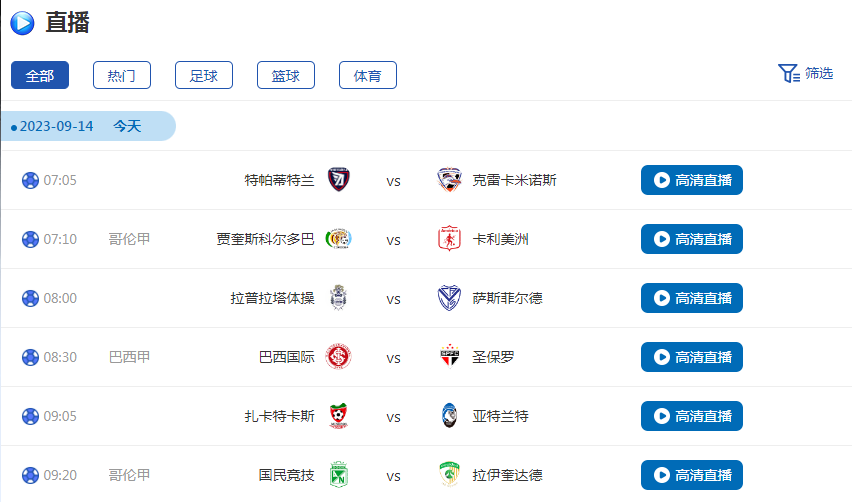Select the 全部 tab

click(40, 75)
